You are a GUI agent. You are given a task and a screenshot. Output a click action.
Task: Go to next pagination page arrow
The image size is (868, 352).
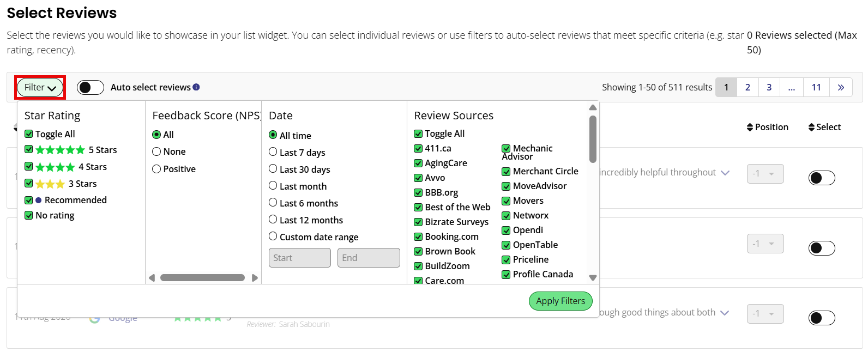coord(841,87)
